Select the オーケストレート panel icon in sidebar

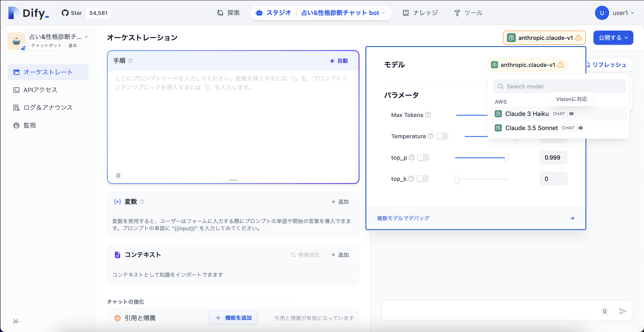(x=16, y=72)
